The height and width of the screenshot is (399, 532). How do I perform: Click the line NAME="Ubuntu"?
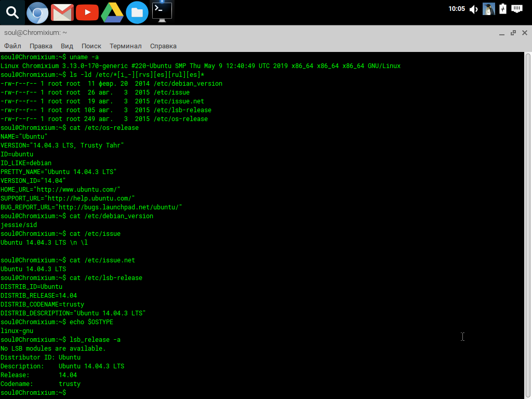point(24,137)
